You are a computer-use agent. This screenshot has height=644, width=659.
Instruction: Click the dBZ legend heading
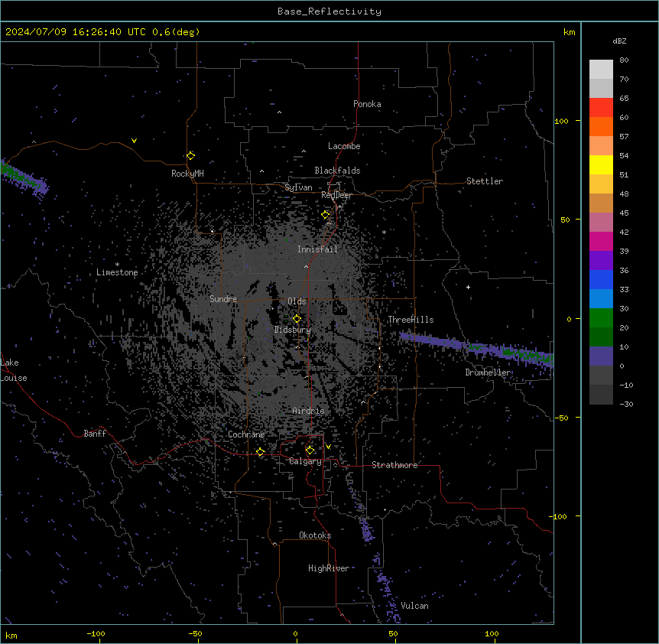[x=619, y=41]
